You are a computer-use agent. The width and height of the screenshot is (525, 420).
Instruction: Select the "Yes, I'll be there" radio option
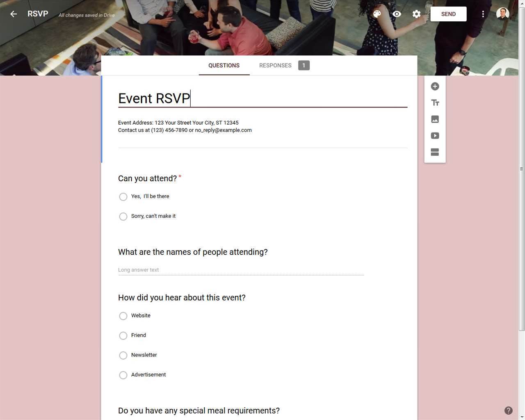point(123,197)
